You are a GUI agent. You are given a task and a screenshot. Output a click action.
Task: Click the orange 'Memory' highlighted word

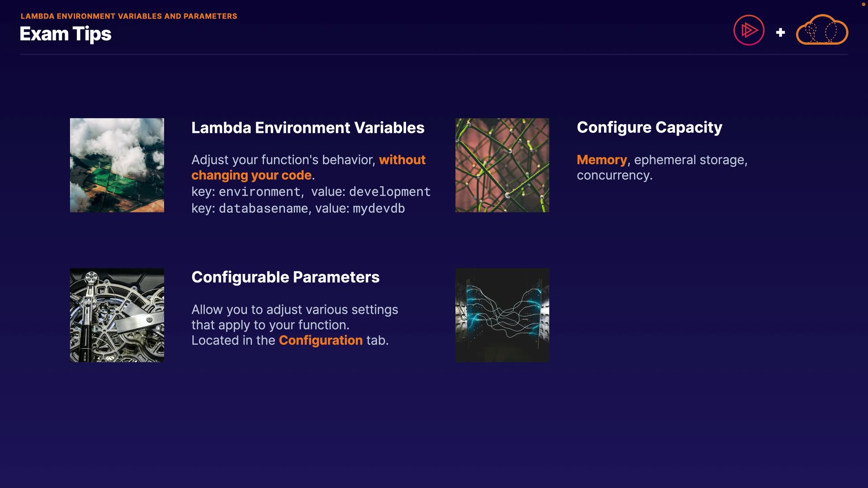point(601,160)
